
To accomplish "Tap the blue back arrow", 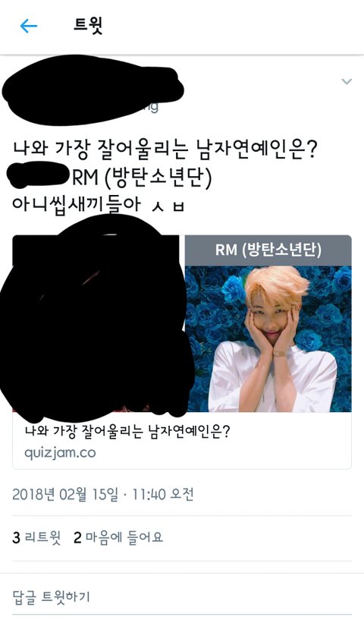I will 29,27.
